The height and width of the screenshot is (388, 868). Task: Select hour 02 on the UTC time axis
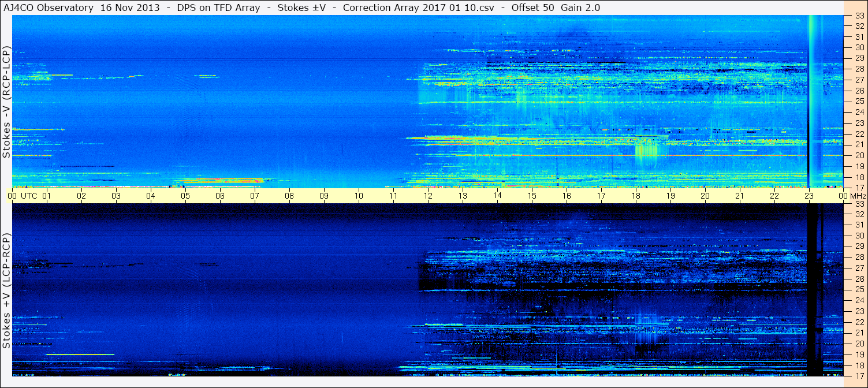[81, 196]
